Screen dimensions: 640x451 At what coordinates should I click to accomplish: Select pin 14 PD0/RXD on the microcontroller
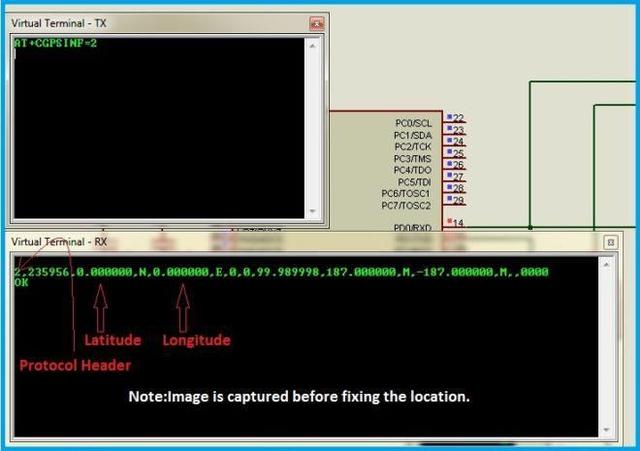(x=456, y=223)
